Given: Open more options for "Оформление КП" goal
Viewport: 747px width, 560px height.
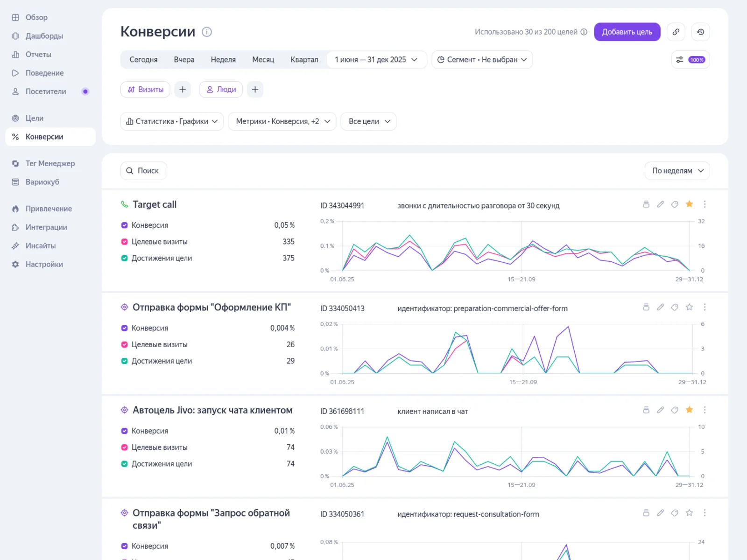Looking at the screenshot, I should (705, 307).
